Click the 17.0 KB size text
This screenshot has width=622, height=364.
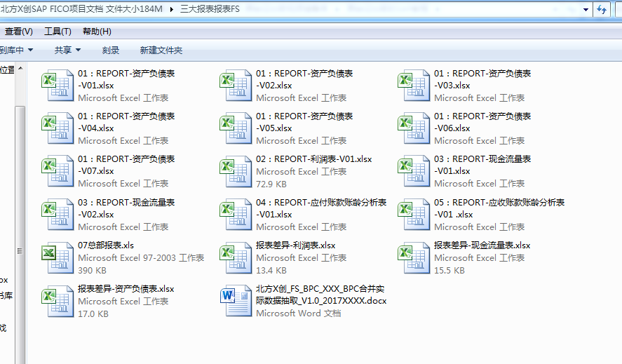point(93,314)
